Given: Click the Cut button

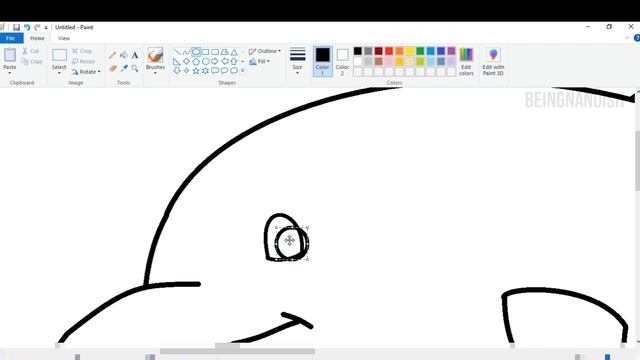Looking at the screenshot, I should 31,51.
